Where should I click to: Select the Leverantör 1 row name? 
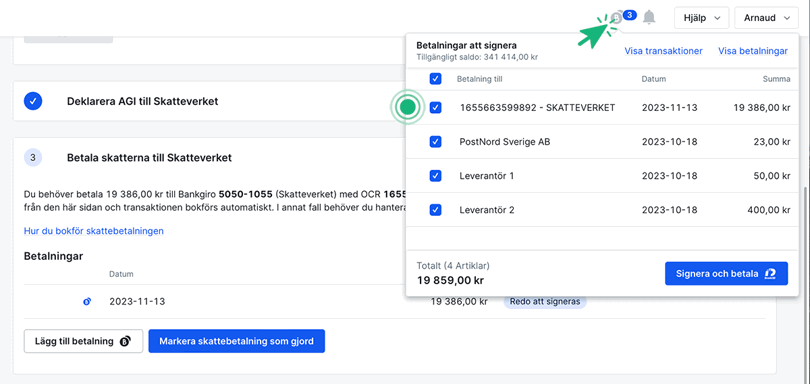(487, 176)
